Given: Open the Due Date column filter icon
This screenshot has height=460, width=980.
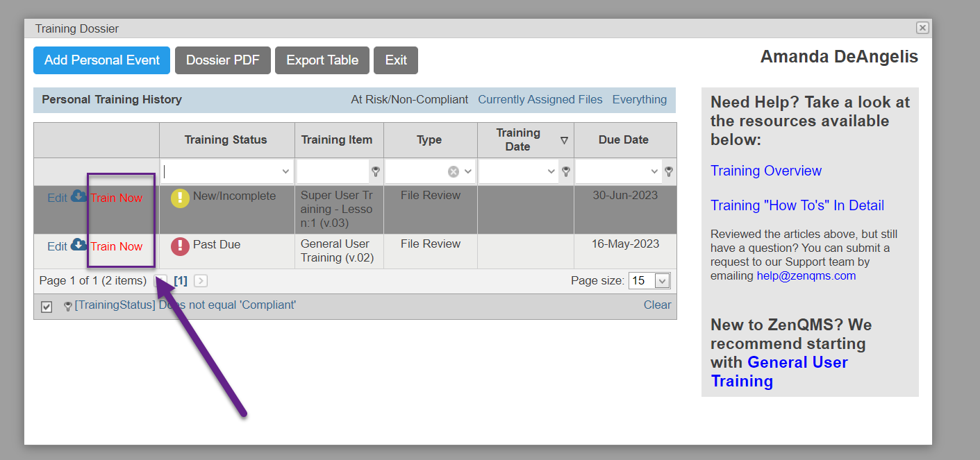Looking at the screenshot, I should click(x=669, y=171).
